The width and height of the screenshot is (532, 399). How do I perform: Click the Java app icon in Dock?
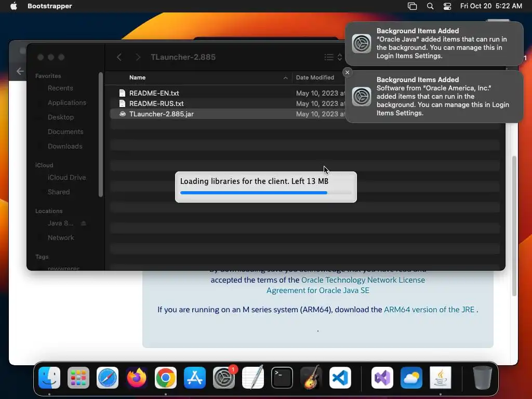tap(441, 378)
